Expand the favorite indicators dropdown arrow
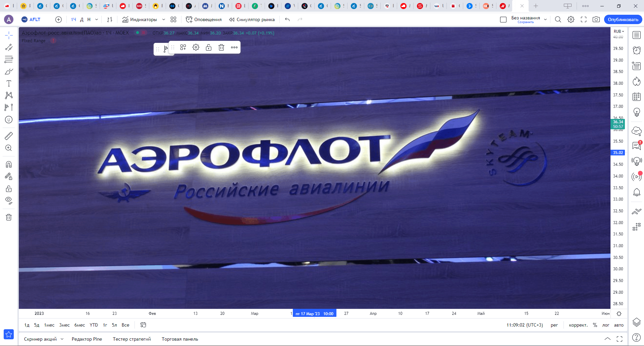This screenshot has height=346, width=644. point(164,19)
